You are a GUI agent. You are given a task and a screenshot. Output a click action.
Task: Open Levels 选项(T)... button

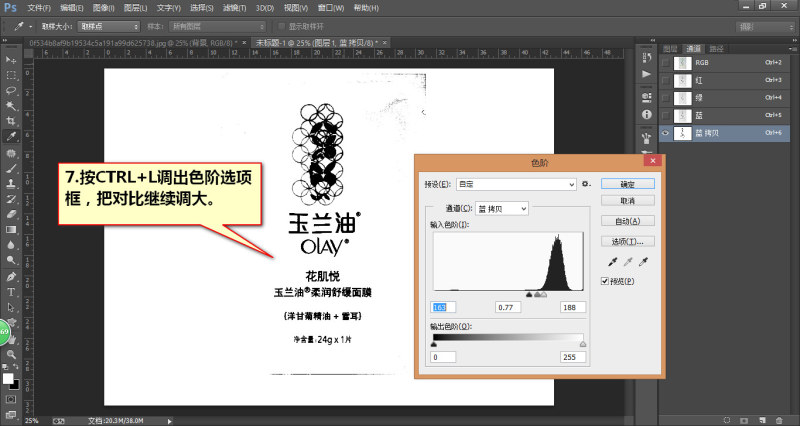point(628,241)
